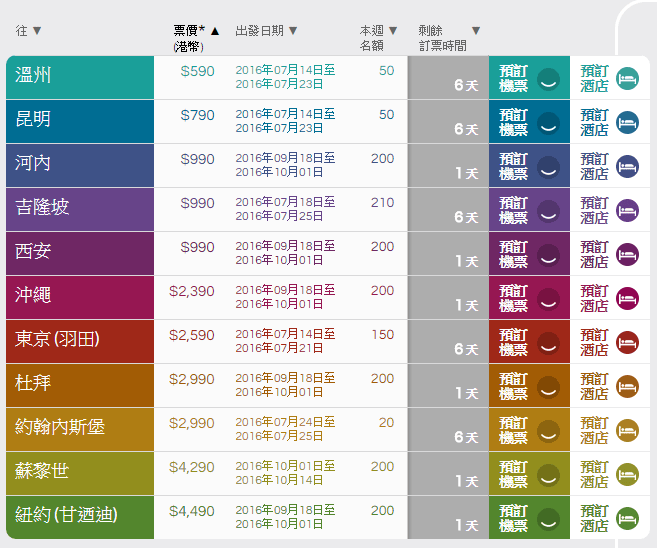Sort by 票價 ticket price column

coord(196,31)
